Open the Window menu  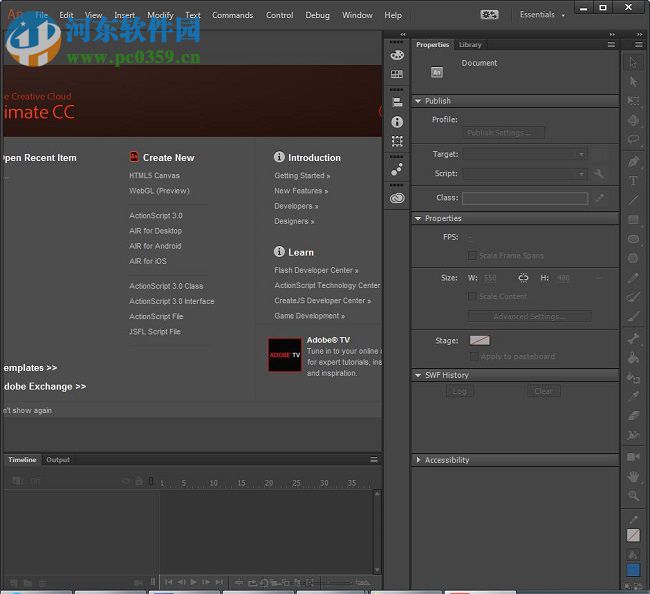357,15
